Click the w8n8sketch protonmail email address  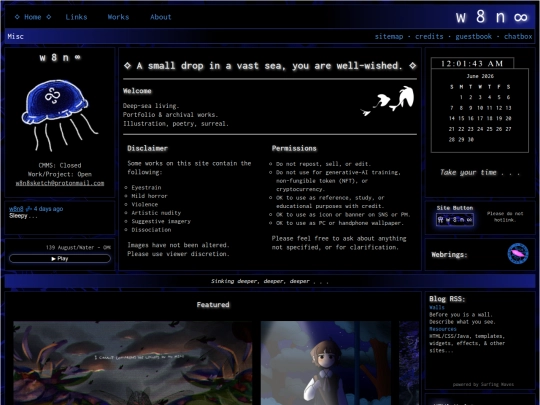(x=60, y=183)
